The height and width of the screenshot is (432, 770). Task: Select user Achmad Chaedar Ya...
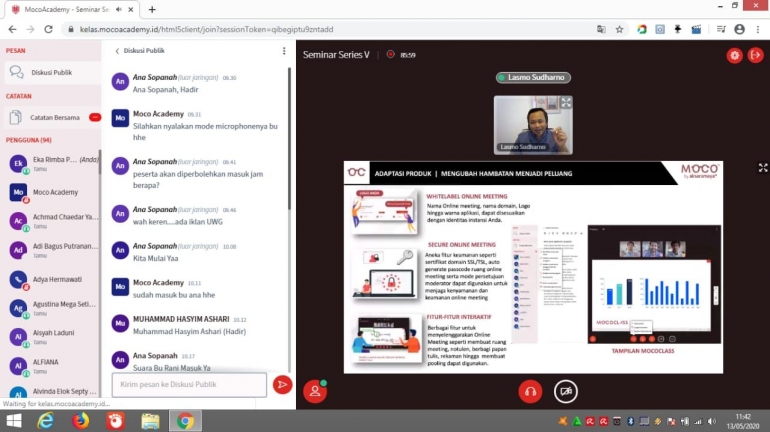(x=52, y=221)
